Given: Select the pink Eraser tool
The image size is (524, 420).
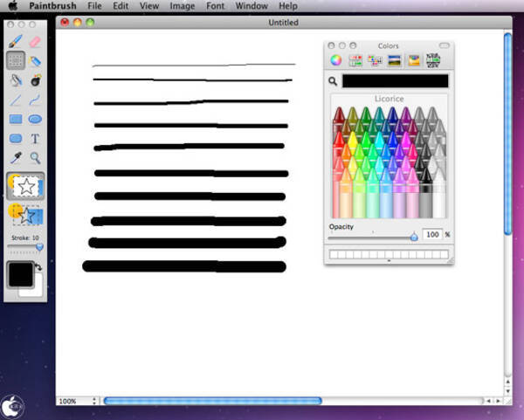Looking at the screenshot, I should [x=36, y=41].
